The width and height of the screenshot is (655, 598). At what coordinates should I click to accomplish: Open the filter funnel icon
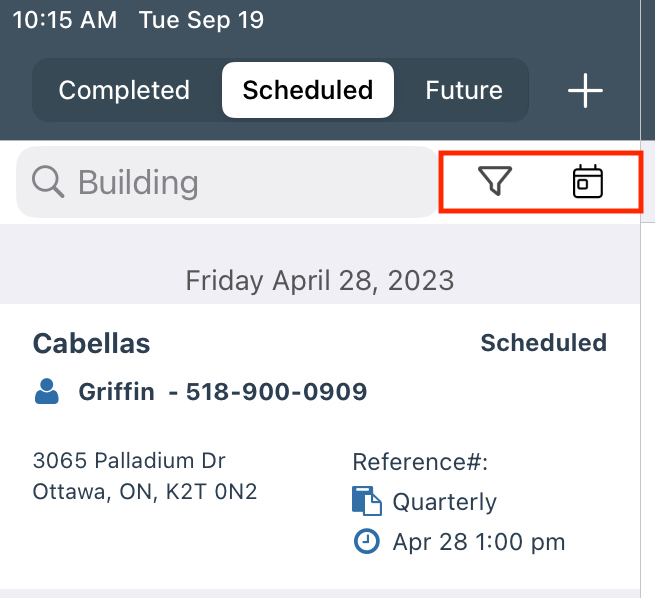click(495, 182)
